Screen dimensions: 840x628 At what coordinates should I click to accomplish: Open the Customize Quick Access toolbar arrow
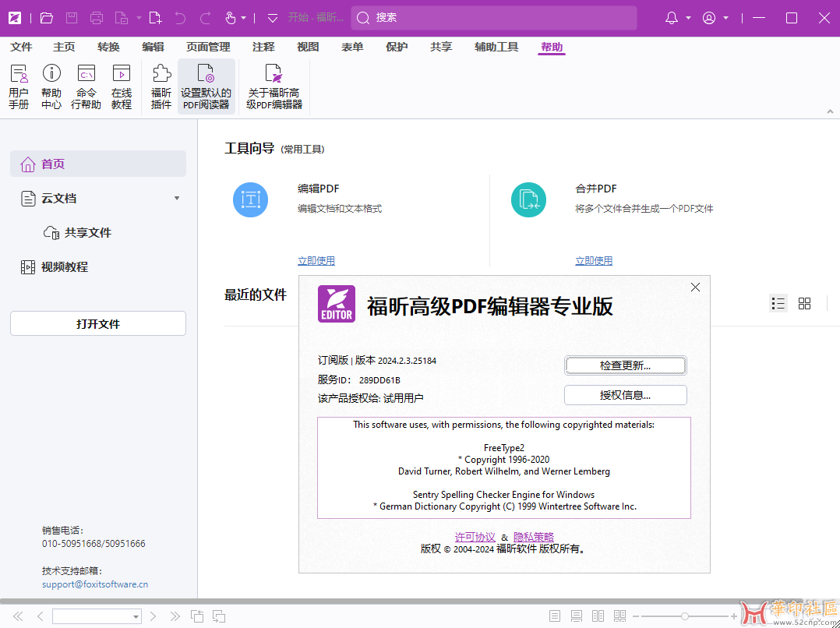tap(273, 18)
